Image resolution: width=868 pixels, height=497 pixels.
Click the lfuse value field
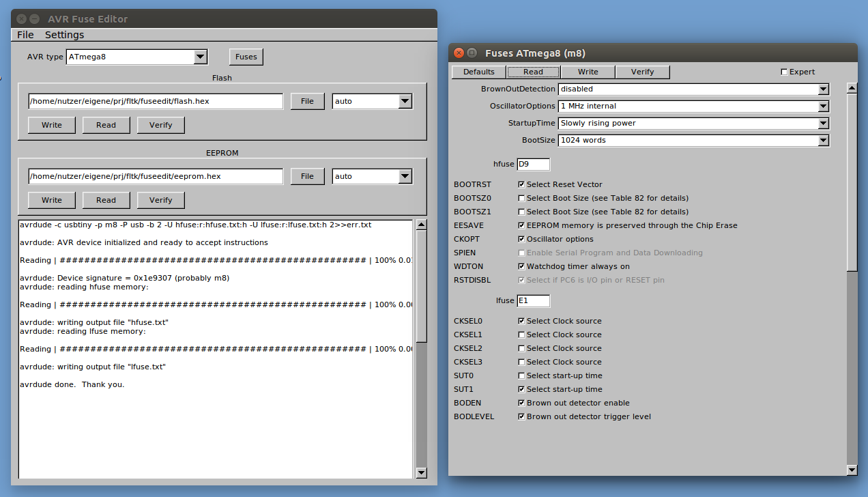point(534,300)
